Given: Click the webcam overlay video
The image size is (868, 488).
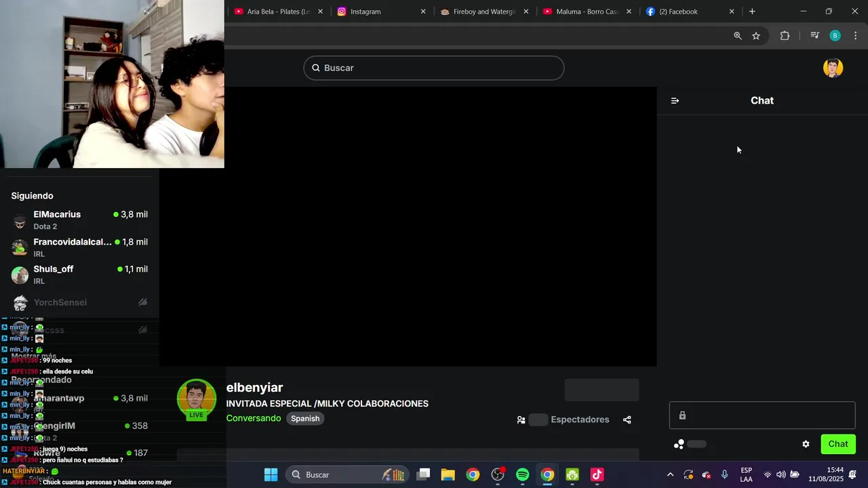Looking at the screenshot, I should click(112, 84).
